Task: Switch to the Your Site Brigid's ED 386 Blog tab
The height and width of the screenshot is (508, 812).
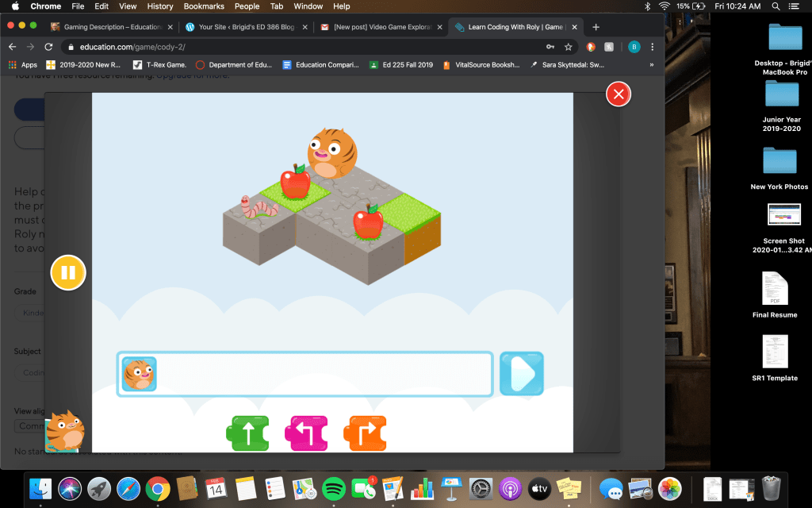Action: [246, 27]
